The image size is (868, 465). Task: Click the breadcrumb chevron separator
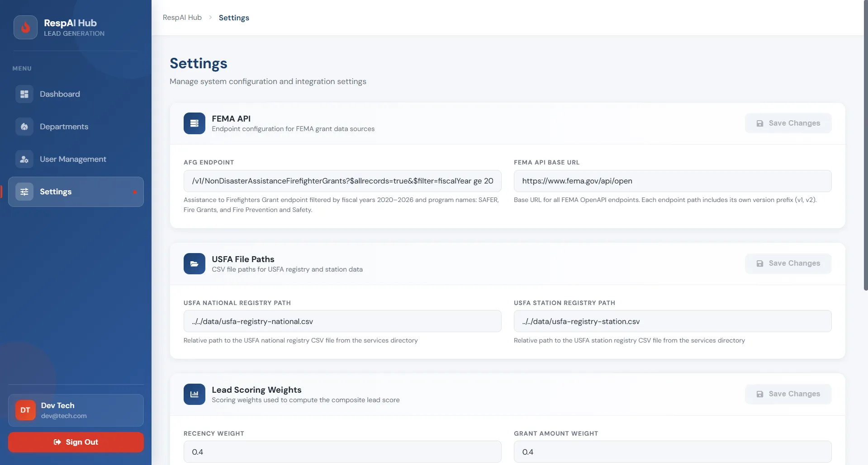pos(210,18)
